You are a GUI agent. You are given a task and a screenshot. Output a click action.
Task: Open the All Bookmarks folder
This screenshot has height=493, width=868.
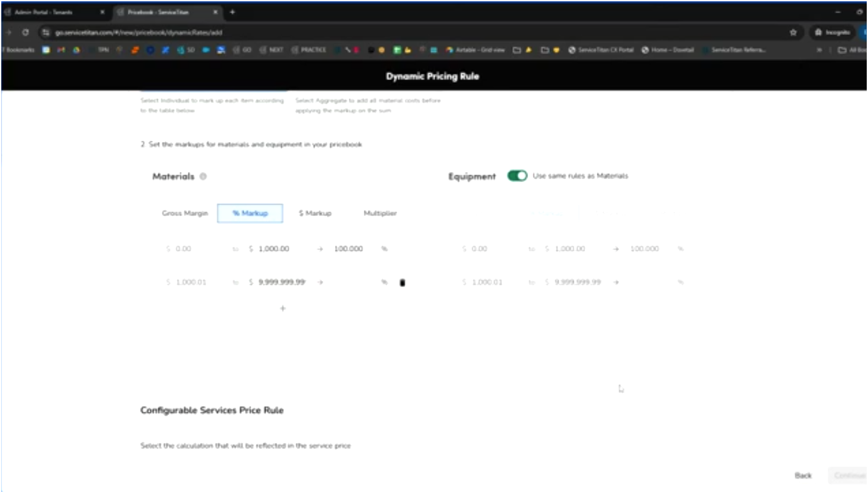coord(851,50)
